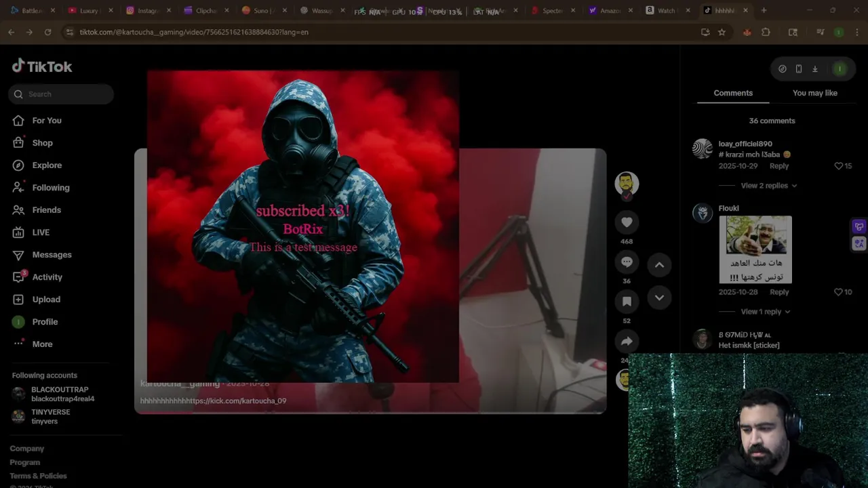Screen dimensions: 868x488
Task: Click the translate widget icon
Action: [859, 243]
